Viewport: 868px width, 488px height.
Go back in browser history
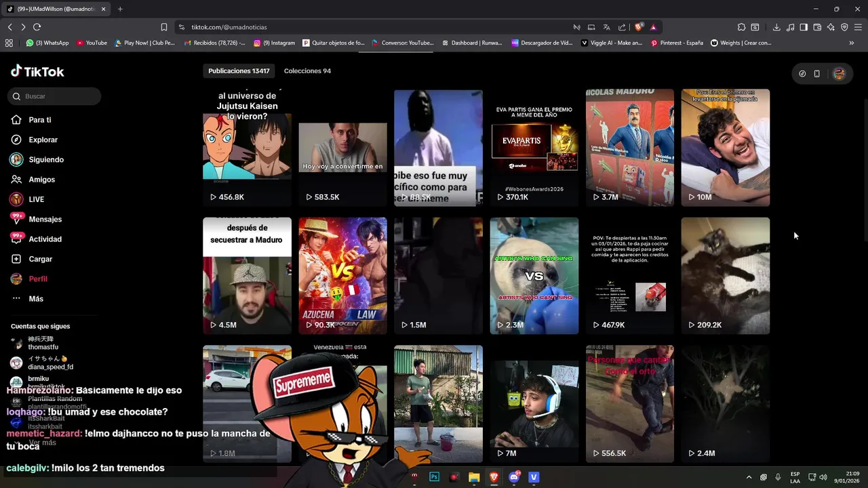pos(9,27)
